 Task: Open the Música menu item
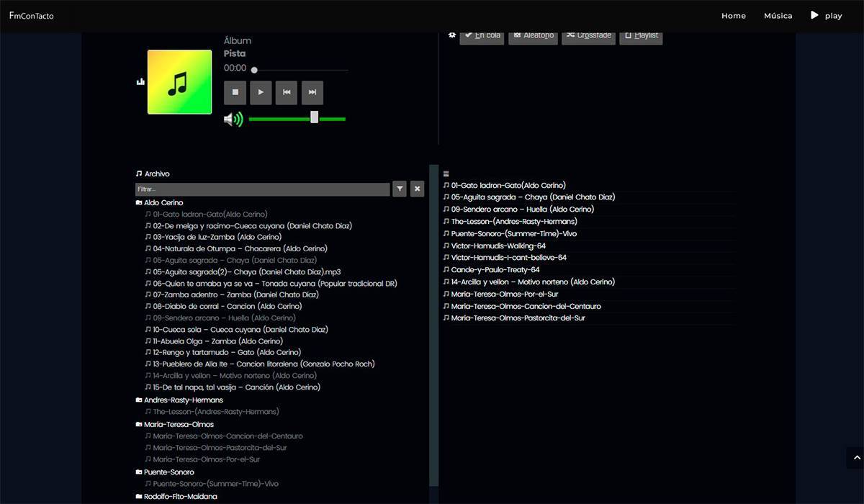coord(778,16)
